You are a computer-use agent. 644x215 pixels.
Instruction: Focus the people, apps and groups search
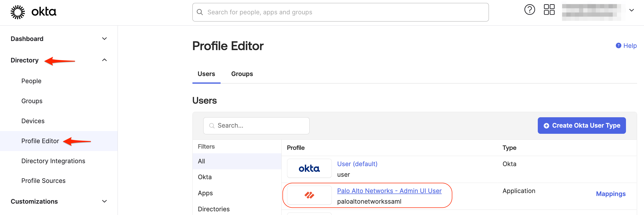pyautogui.click(x=340, y=12)
